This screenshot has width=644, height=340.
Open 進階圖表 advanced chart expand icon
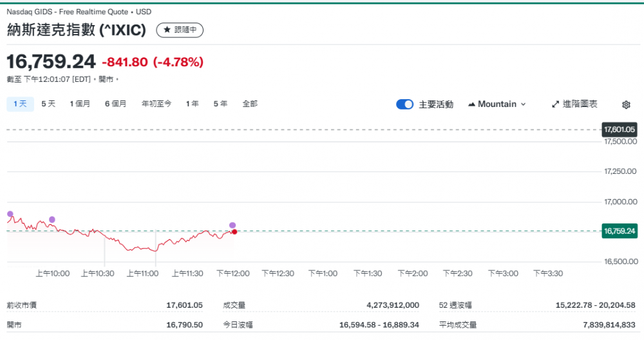(x=556, y=104)
